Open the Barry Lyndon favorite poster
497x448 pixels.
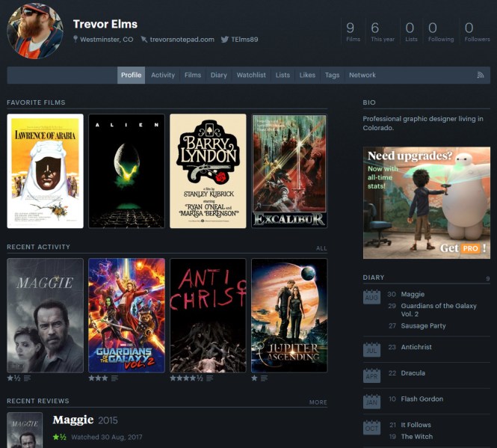[208, 171]
